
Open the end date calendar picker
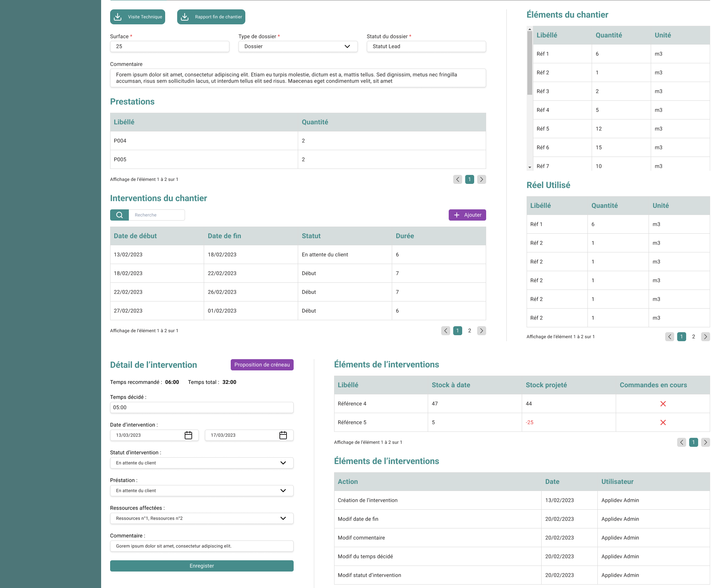click(x=283, y=435)
